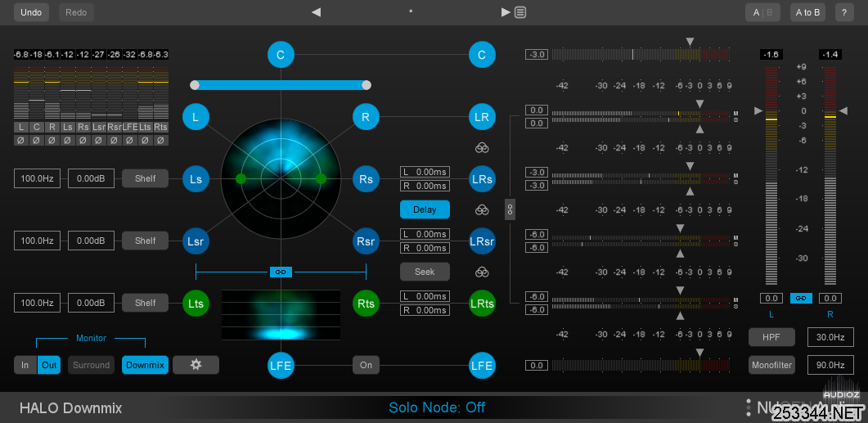
Task: Switch monitor to In
Action: click(25, 365)
